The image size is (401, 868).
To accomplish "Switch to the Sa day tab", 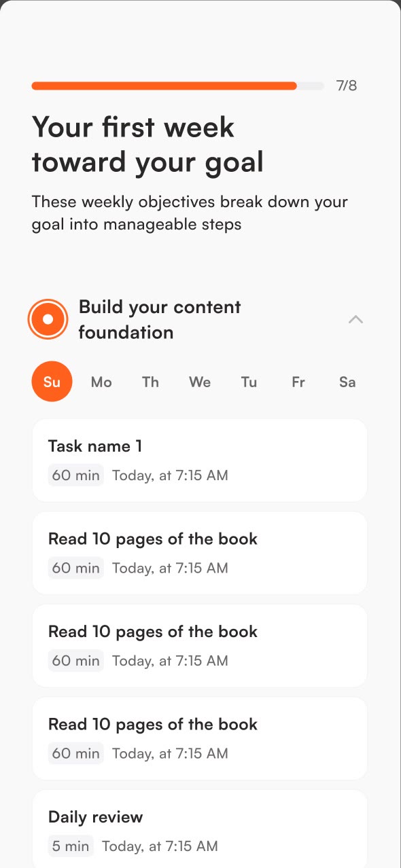I will coord(347,382).
